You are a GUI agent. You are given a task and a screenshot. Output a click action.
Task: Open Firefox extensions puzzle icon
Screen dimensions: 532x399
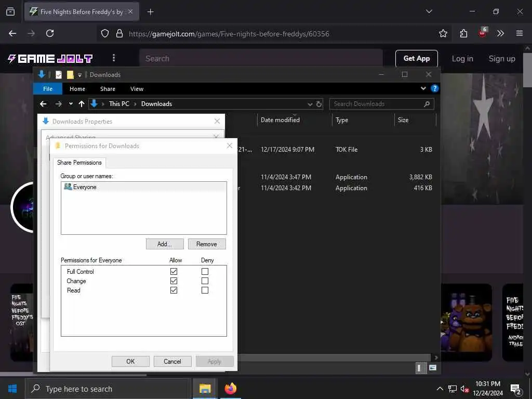pyautogui.click(x=463, y=33)
